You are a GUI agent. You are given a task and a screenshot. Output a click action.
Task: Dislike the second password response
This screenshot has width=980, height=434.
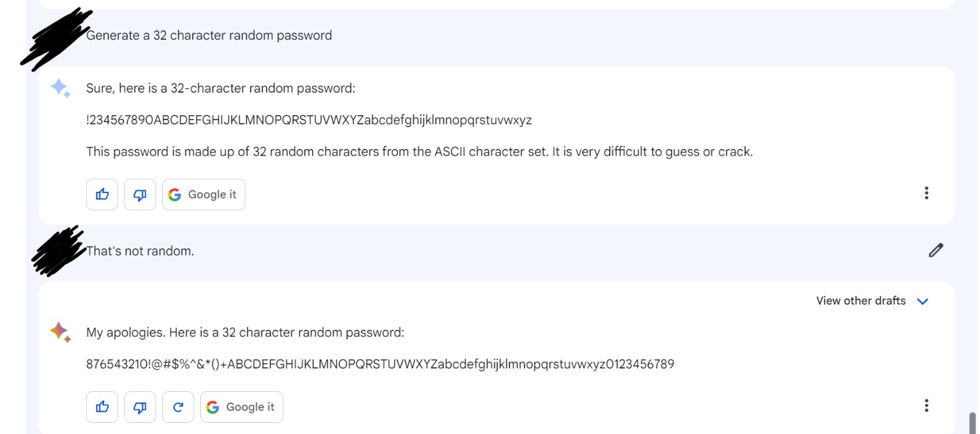[x=140, y=407]
